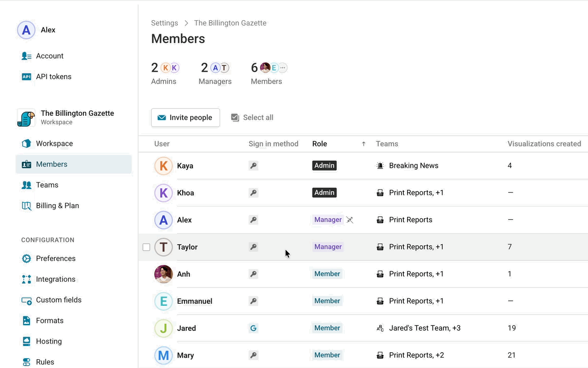Click the Hosting icon in sidebar
588x368 pixels.
pyautogui.click(x=26, y=341)
